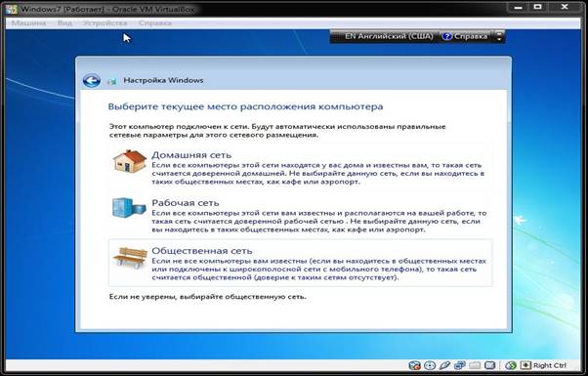
Task: Click the keyboard capture indicator near Right Ctrl
Action: [526, 365]
